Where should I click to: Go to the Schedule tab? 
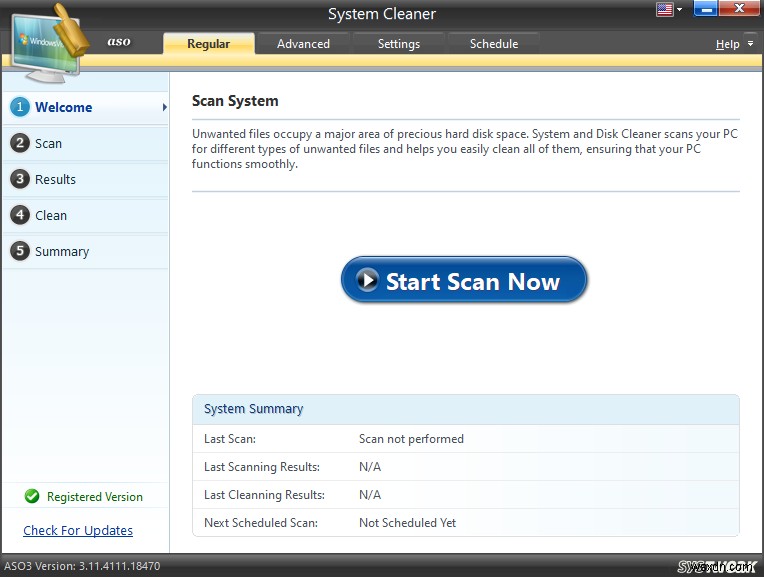click(x=494, y=43)
